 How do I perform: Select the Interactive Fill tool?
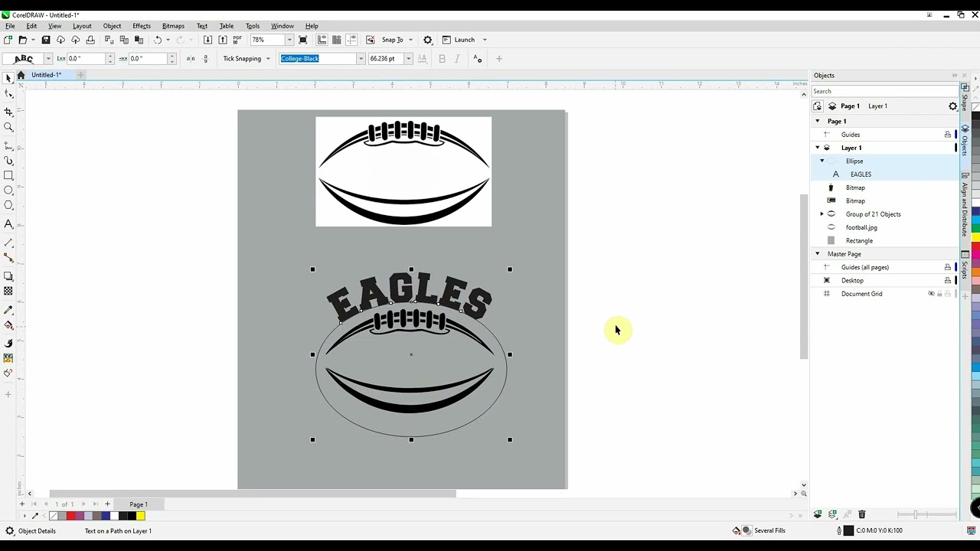(8, 325)
